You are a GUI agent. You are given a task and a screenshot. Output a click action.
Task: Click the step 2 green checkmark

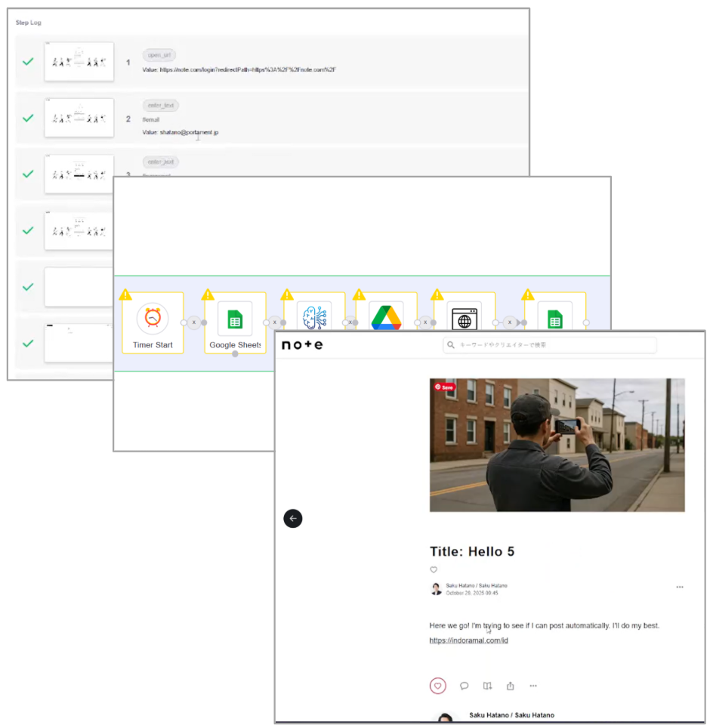pos(29,118)
